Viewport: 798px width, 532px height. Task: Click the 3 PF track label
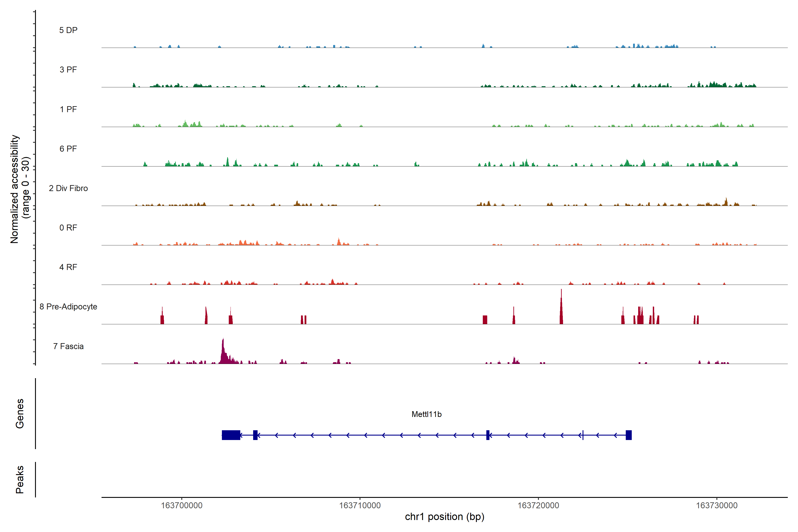pyautogui.click(x=68, y=70)
